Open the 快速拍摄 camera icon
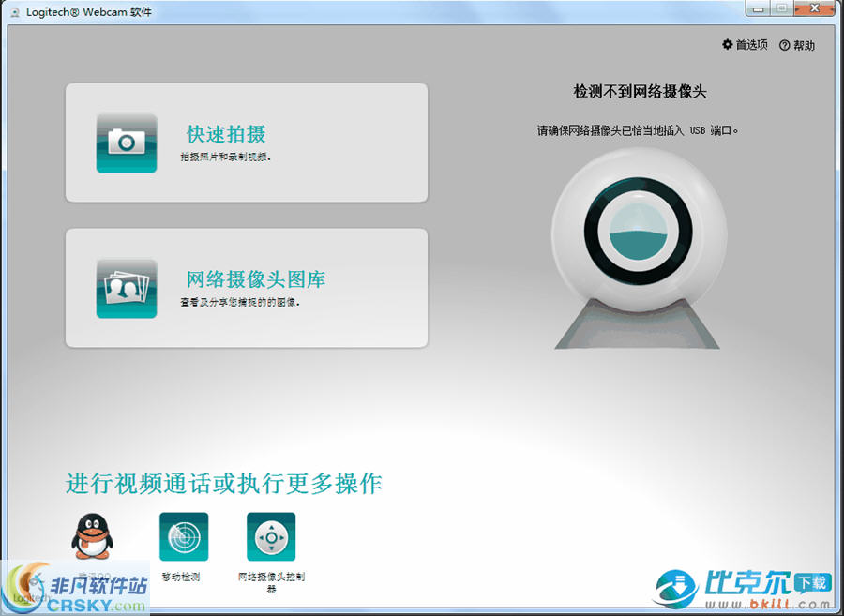 (x=126, y=142)
